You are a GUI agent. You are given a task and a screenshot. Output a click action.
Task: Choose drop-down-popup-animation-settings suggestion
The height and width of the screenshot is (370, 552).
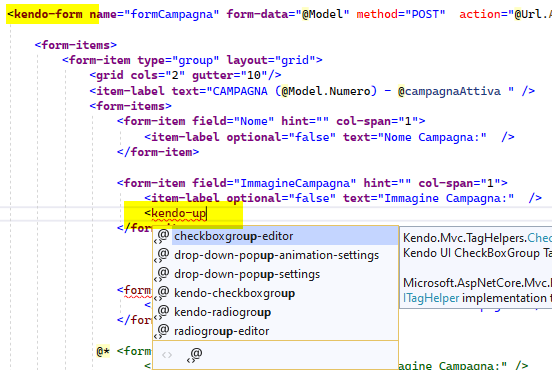click(276, 255)
